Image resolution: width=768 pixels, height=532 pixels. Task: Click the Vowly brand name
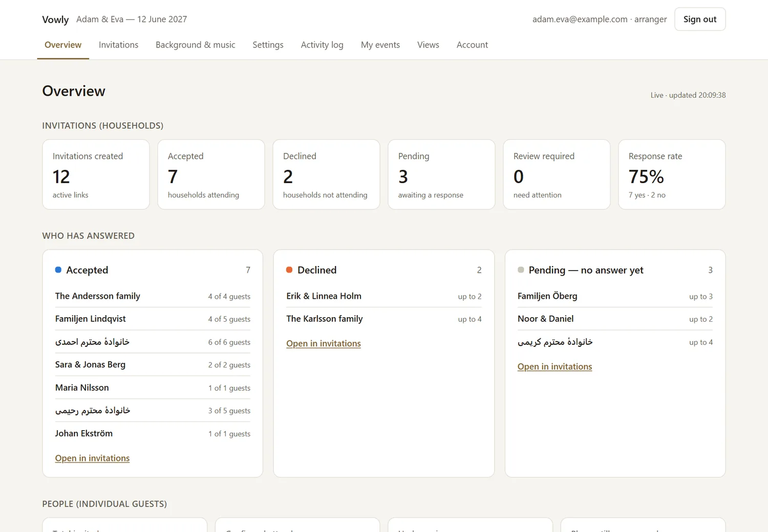[x=55, y=19]
